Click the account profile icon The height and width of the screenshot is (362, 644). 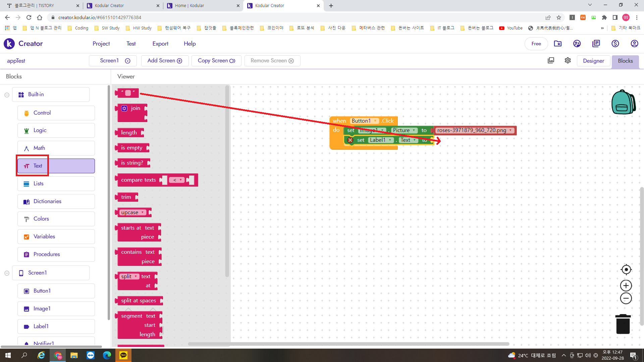pos(634,44)
